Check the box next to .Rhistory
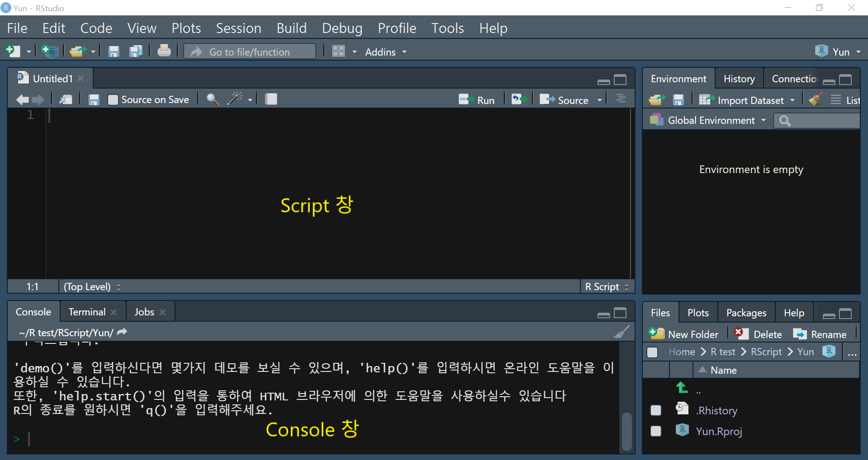868x460 pixels. 655,410
